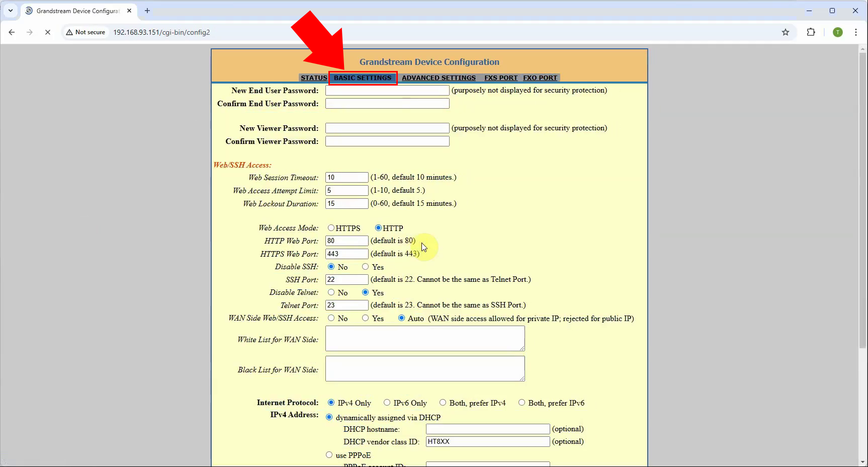Select HTTPS web access mode
This screenshot has width=868, height=467.
(331, 228)
